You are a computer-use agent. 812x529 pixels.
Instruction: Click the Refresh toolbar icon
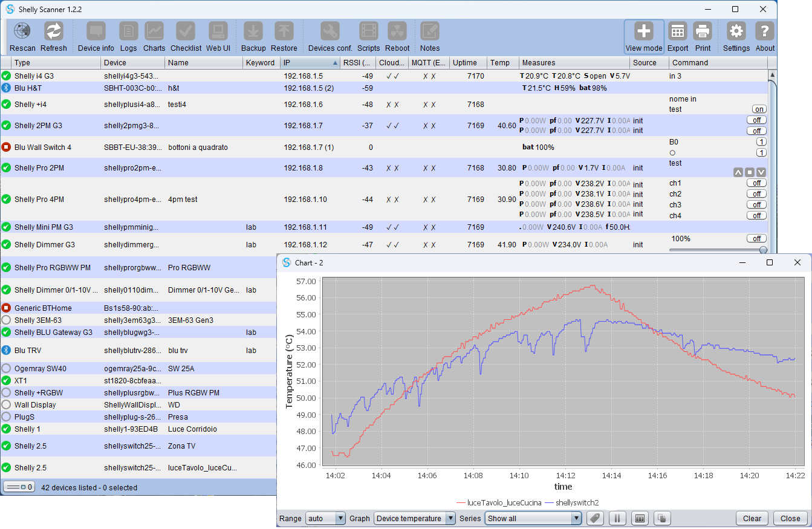(x=54, y=37)
